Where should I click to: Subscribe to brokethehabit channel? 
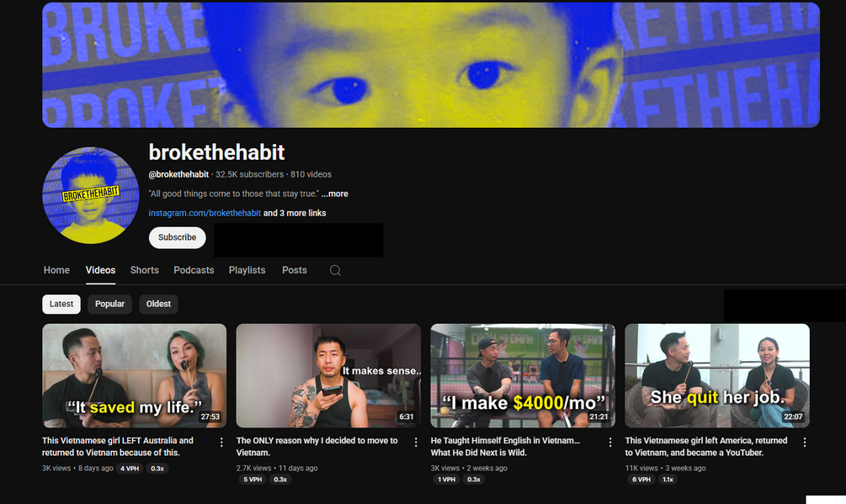[x=177, y=237]
